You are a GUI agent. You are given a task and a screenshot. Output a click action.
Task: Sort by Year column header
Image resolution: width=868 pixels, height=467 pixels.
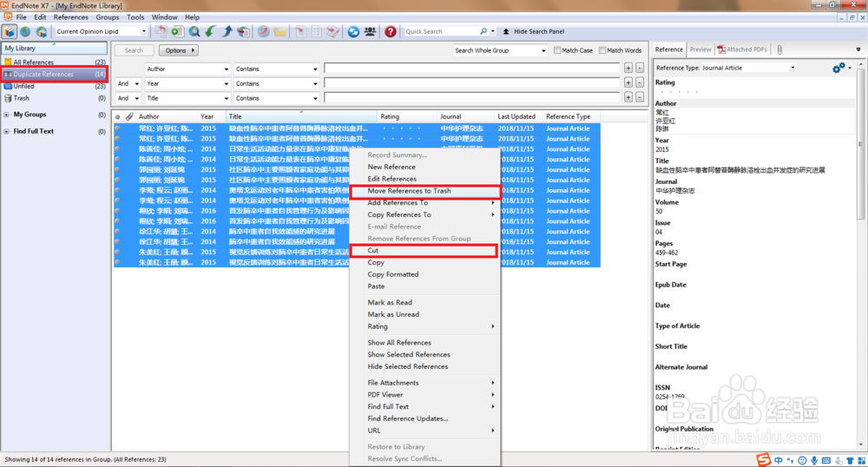tap(211, 116)
